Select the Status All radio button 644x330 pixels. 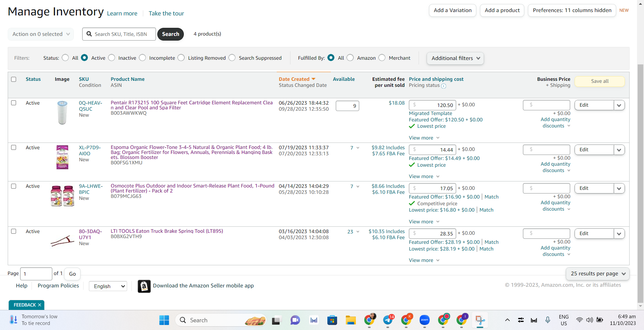pyautogui.click(x=65, y=58)
